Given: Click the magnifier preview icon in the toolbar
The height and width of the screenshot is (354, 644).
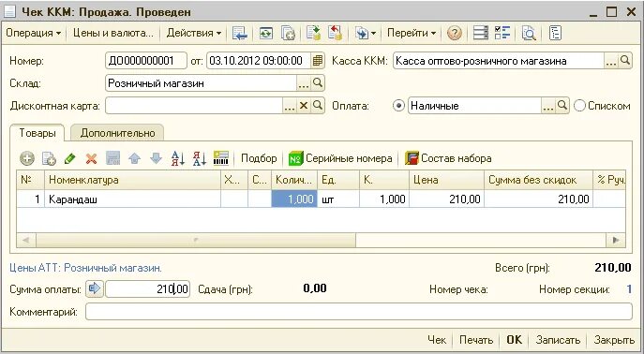Looking at the screenshot, I should click(529, 33).
